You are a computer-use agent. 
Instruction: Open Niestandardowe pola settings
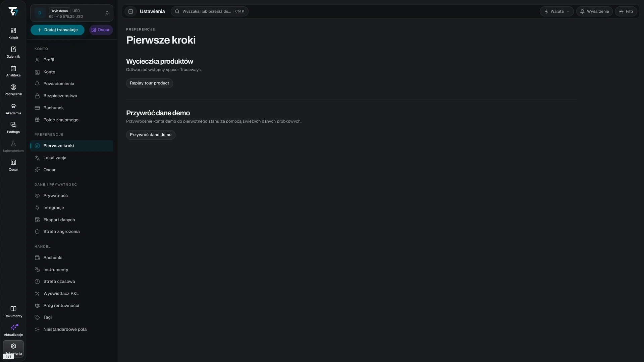72,329
